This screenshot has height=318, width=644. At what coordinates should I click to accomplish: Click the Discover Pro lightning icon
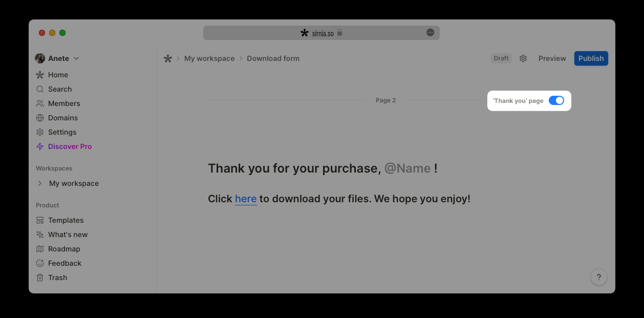coord(40,146)
